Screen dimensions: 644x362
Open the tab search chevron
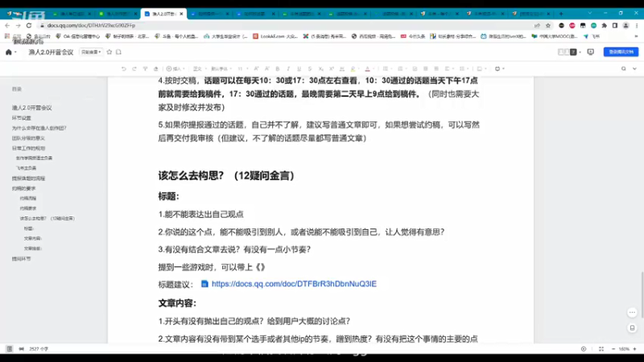[590, 13]
